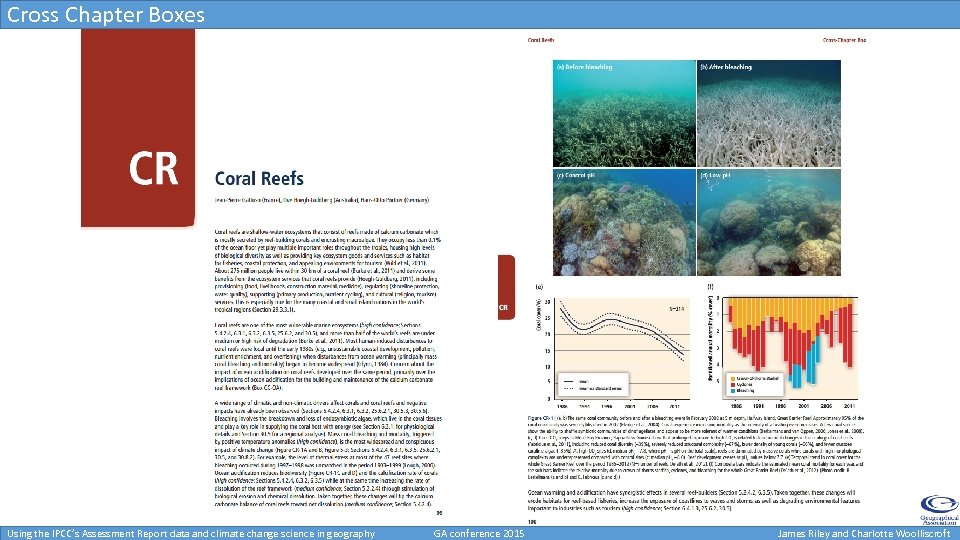Select the small red 'CR' page tab
Screen dimensions: 960x540
(x=506, y=287)
